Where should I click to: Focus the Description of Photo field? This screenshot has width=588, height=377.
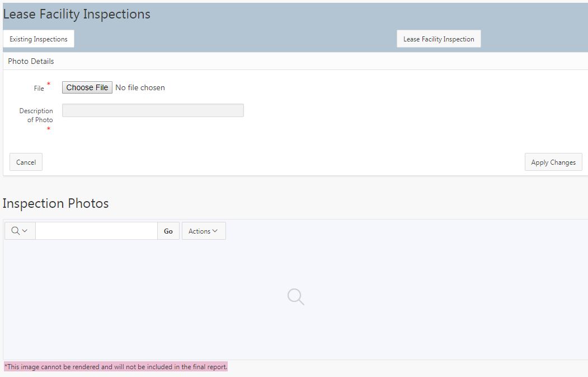click(x=153, y=110)
